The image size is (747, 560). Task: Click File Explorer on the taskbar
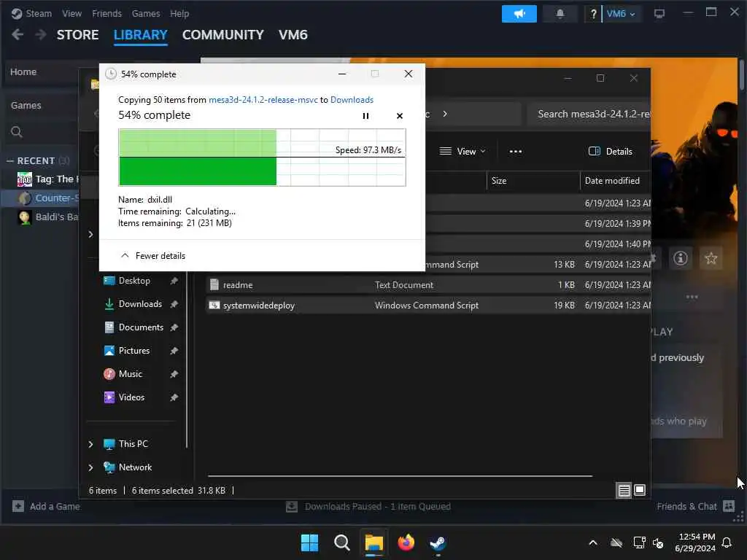[x=374, y=542]
